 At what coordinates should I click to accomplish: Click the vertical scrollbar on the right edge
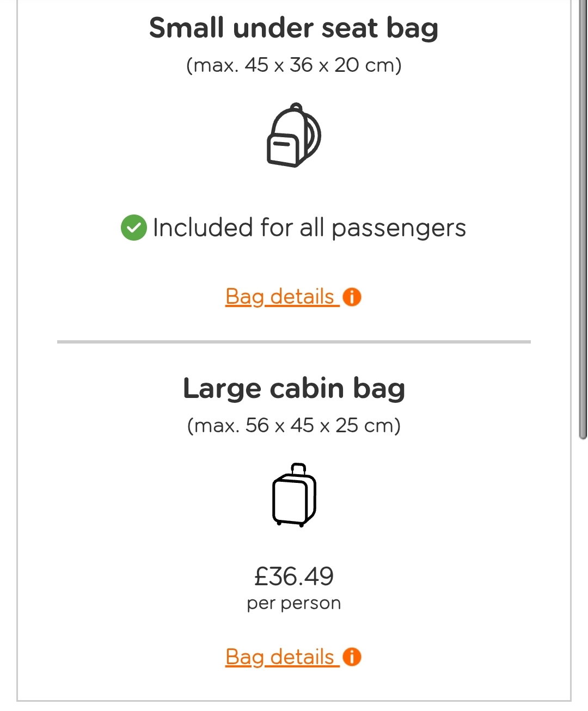coord(583,218)
